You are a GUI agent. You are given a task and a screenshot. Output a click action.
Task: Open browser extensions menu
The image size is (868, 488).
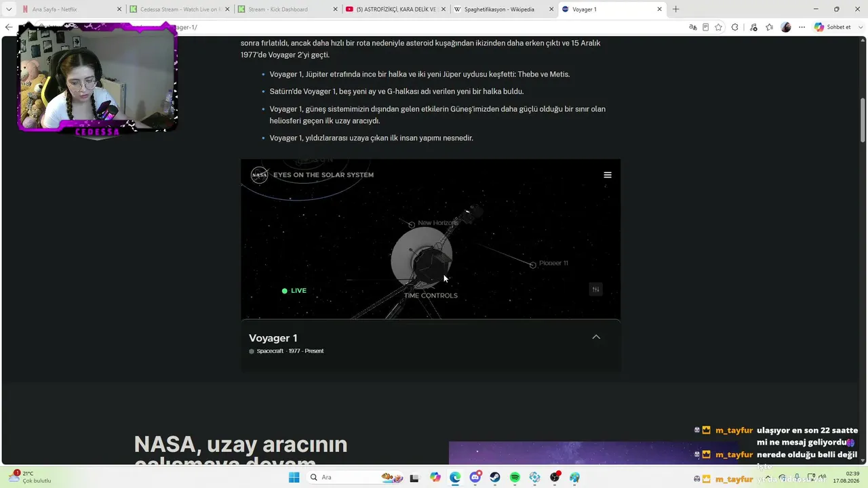734,27
